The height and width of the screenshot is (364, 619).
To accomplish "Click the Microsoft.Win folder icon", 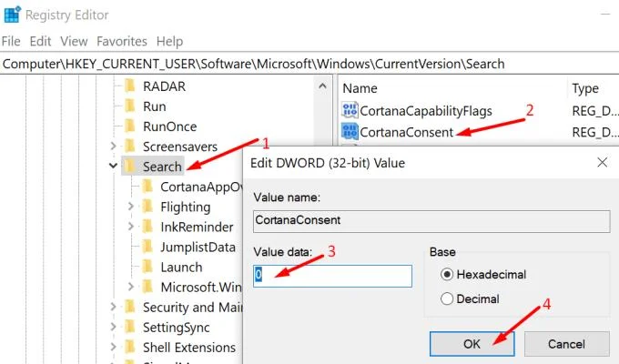I will (147, 287).
